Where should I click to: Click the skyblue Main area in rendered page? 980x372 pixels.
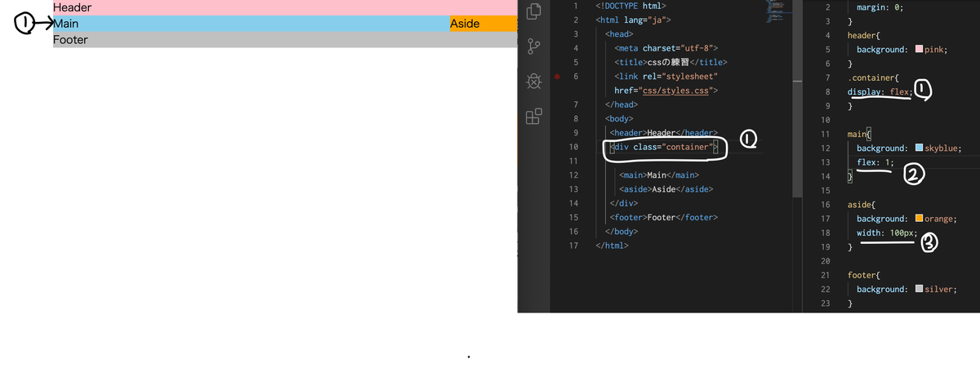(251, 24)
